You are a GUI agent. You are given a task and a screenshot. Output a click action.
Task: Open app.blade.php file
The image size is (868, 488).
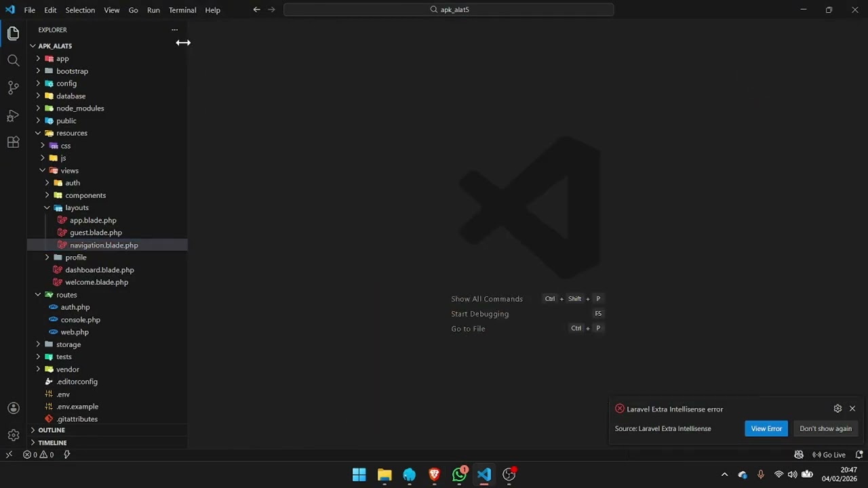click(x=107, y=220)
